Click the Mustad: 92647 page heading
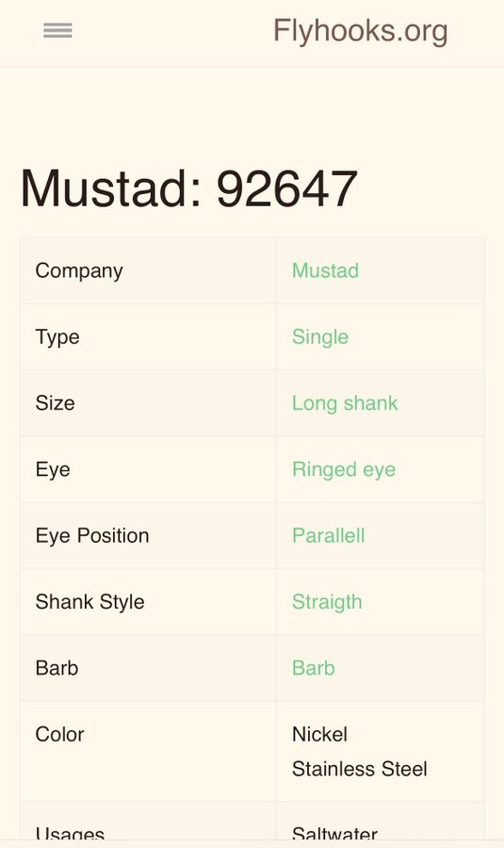Viewport: 504px width, 848px height. (189, 188)
